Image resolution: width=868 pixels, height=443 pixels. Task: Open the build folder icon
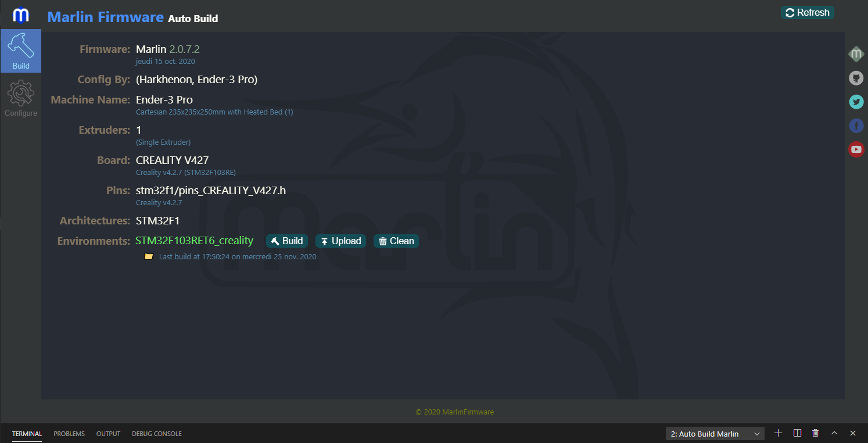149,256
